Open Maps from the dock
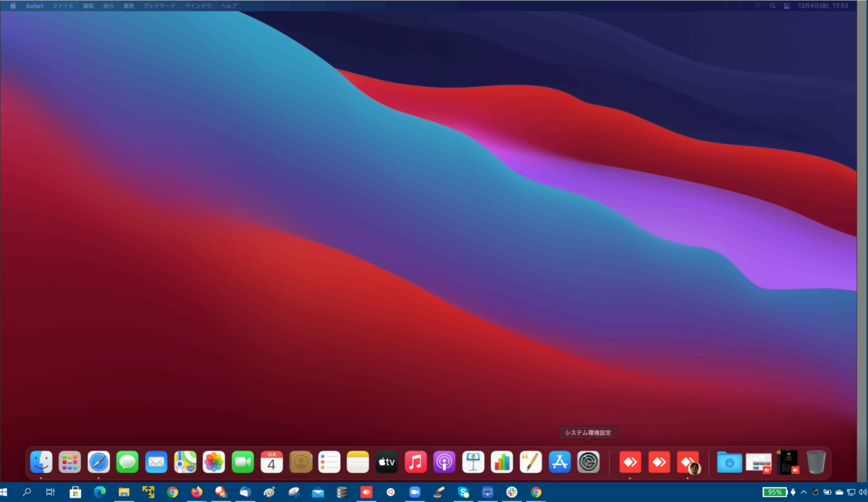The image size is (868, 502). point(185,461)
